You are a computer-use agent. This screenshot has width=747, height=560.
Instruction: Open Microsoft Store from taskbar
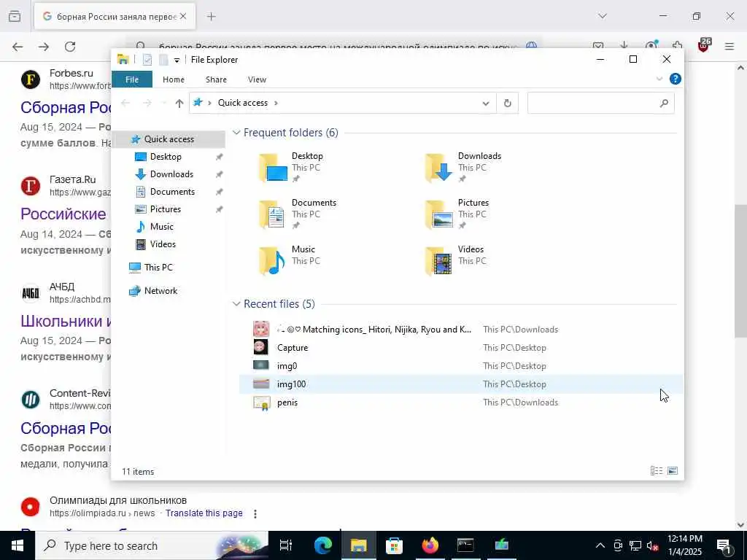tap(395, 545)
